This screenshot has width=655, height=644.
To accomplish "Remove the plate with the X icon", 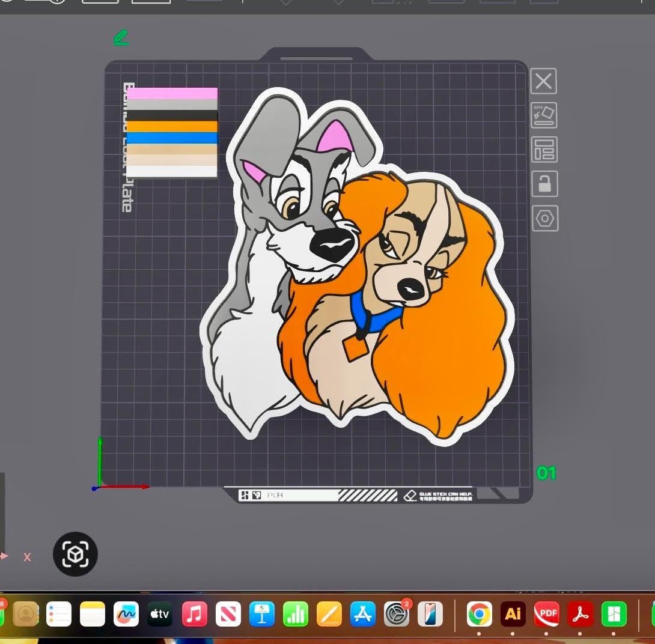I will (x=543, y=81).
